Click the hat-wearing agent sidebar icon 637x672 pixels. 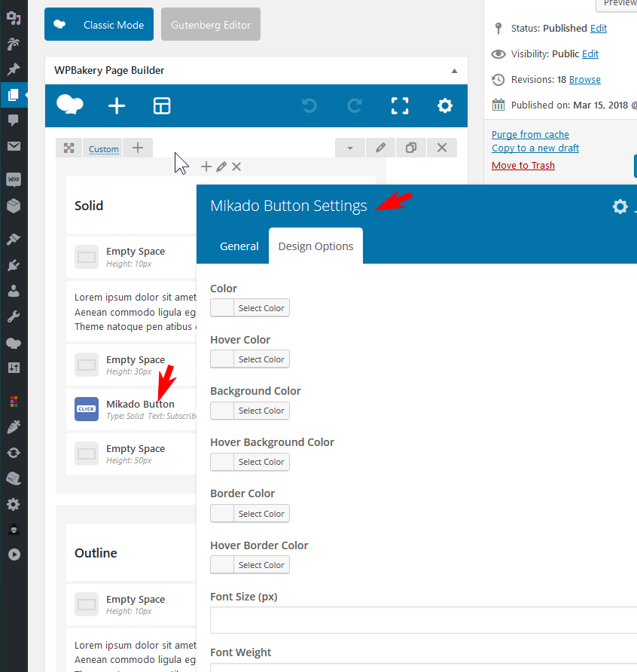pos(14,530)
